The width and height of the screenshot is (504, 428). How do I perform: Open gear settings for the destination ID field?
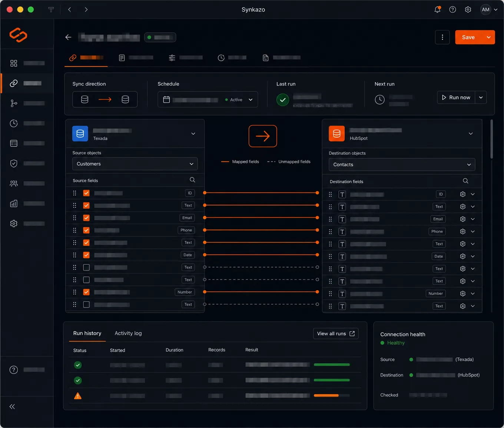[462, 194]
